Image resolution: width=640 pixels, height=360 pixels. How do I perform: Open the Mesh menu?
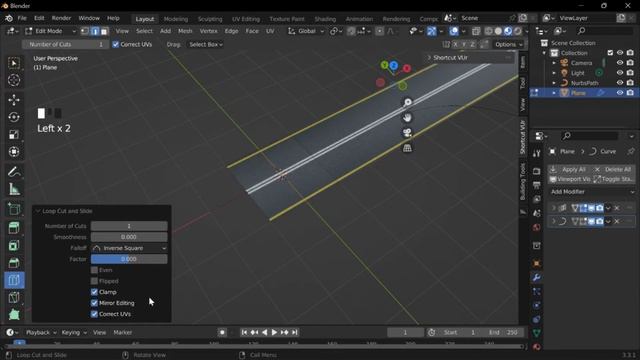coord(185,31)
